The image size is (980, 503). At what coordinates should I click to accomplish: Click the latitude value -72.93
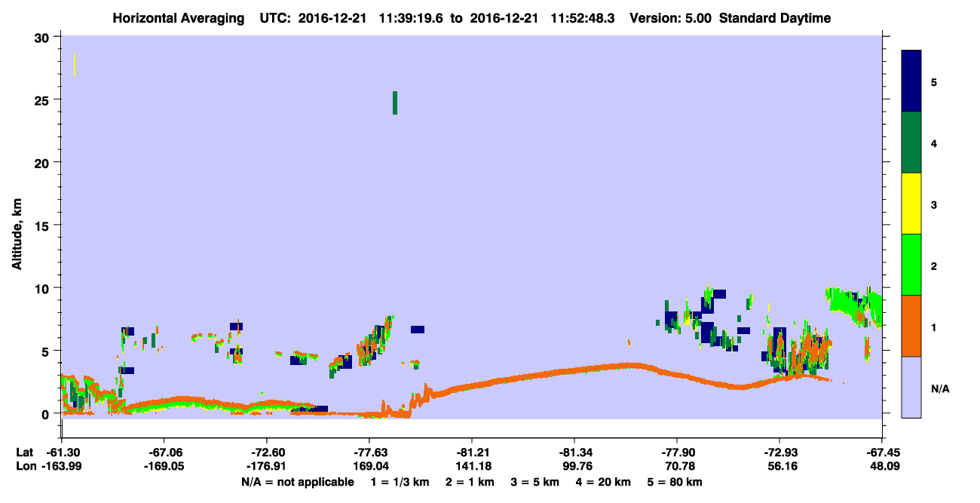coord(779,452)
